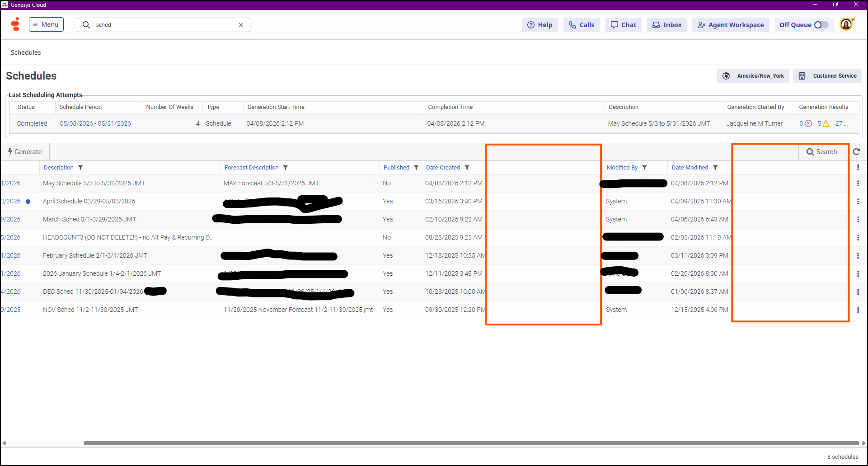Open the week link of the NOV Sched row
Viewport: 868px width, 466px height.
(x=11, y=310)
